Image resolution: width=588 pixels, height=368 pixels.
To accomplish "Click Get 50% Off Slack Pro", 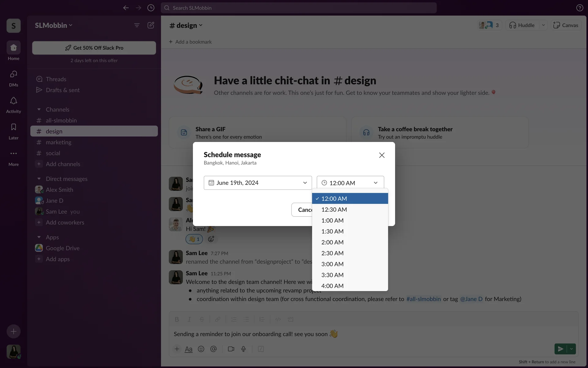I will pyautogui.click(x=94, y=48).
